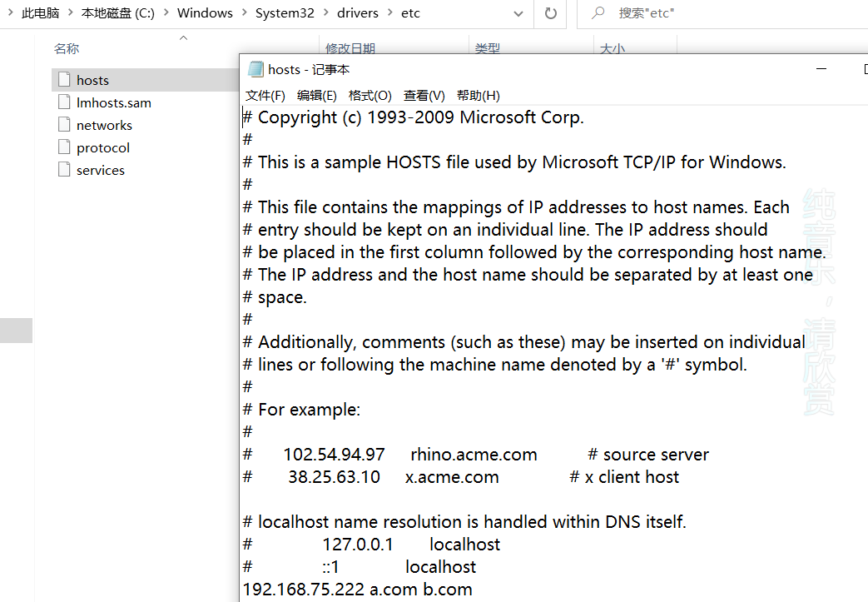Viewport: 868px width, 602px height.
Task: Go to System32 folder in the breadcrumb
Action: coord(285,12)
